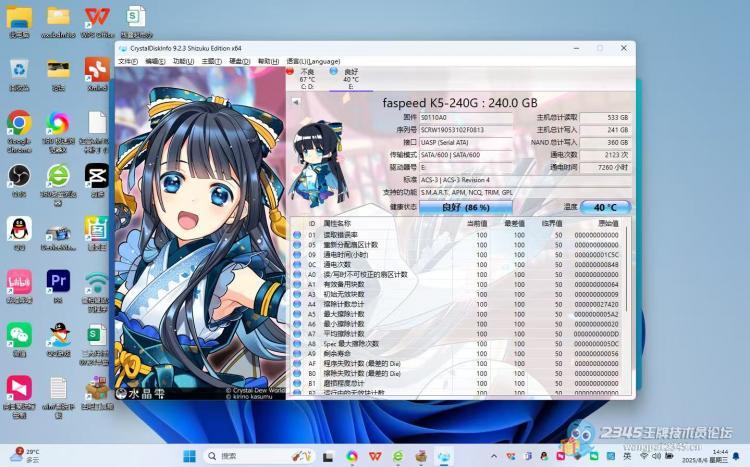Open Xmind desktop shortcut
Viewport: 750px width, 467px height.
click(x=98, y=75)
